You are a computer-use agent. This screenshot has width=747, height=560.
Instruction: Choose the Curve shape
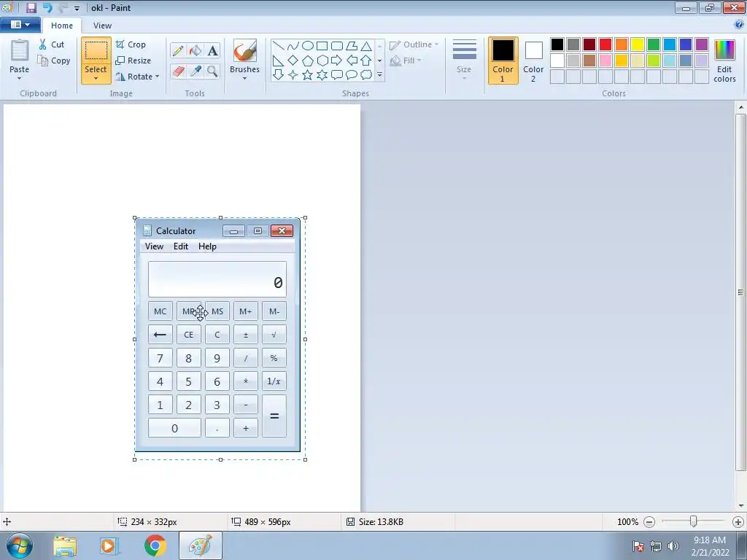[293, 46]
